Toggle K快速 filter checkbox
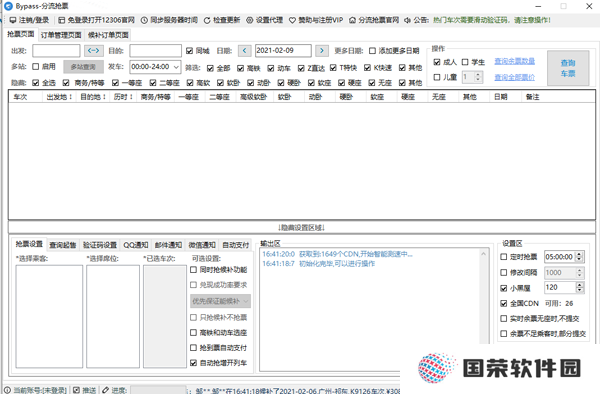 pyautogui.click(x=367, y=68)
